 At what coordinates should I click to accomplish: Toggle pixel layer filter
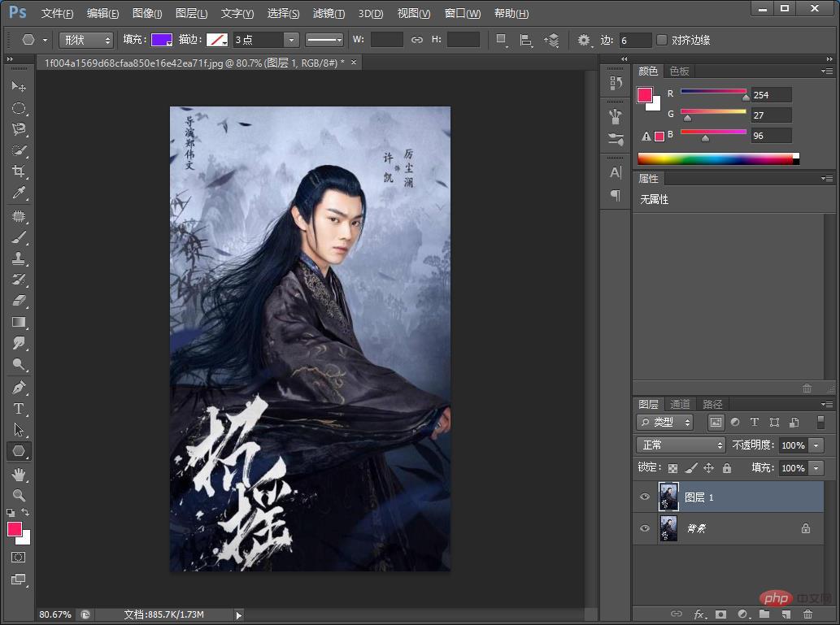pyautogui.click(x=716, y=422)
